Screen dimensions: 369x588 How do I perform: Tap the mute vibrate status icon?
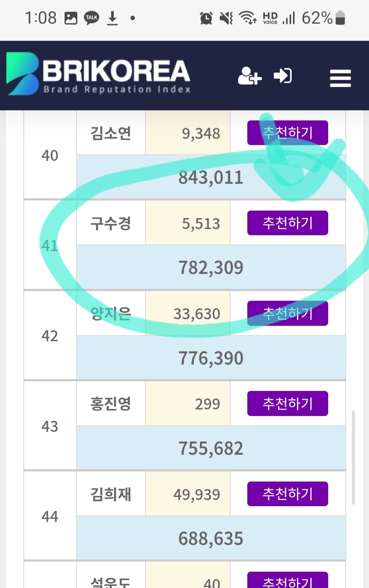click(x=226, y=18)
